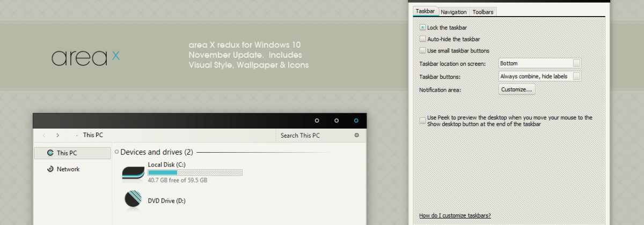Toggle Lock the taskbar checkbox
This screenshot has width=644, height=225.
point(423,27)
